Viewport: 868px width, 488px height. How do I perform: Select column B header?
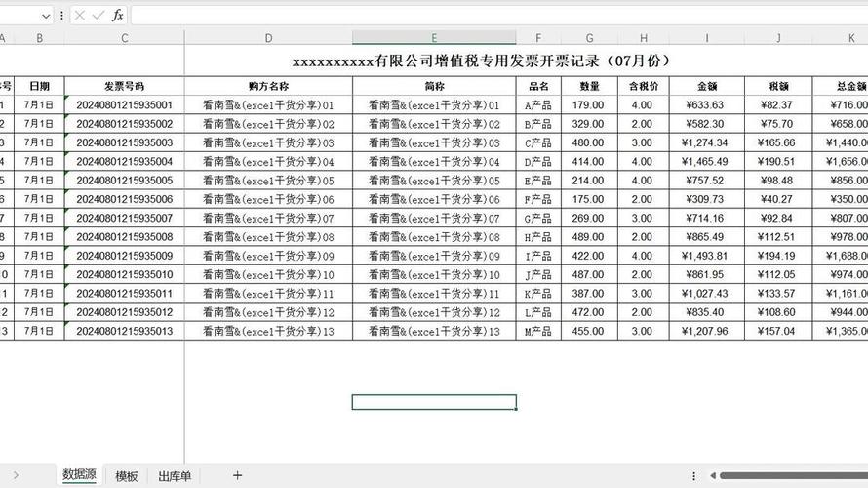(39, 38)
